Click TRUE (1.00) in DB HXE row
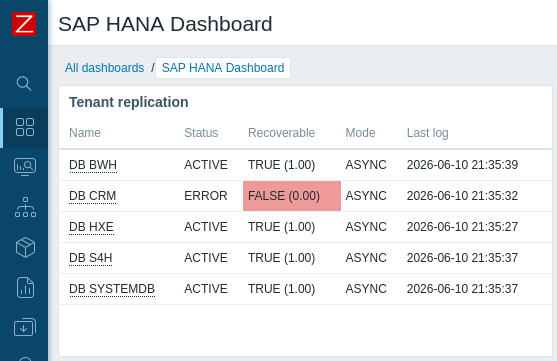 pos(281,227)
